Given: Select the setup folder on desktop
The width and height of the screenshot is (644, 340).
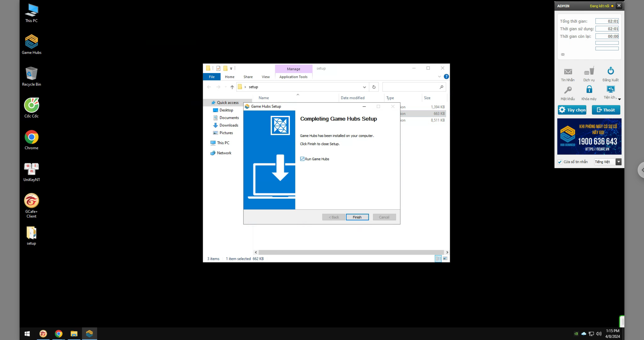Looking at the screenshot, I should [x=32, y=236].
